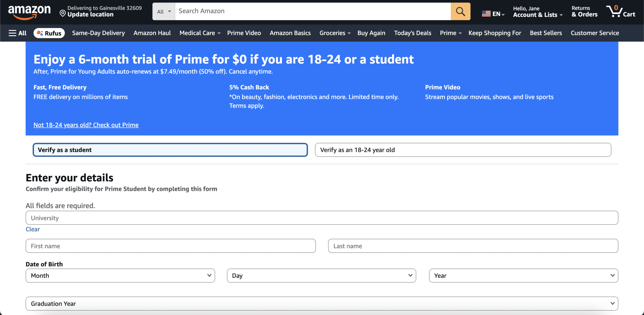Click the Clear link under University
Image resolution: width=644 pixels, height=315 pixels.
pyautogui.click(x=33, y=229)
